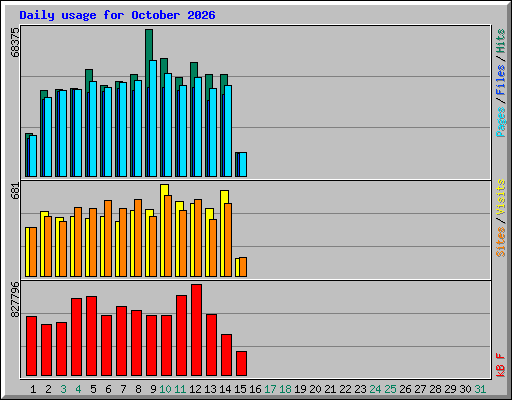
Task: Click day 21 on the x-axis
Action: click(x=330, y=389)
